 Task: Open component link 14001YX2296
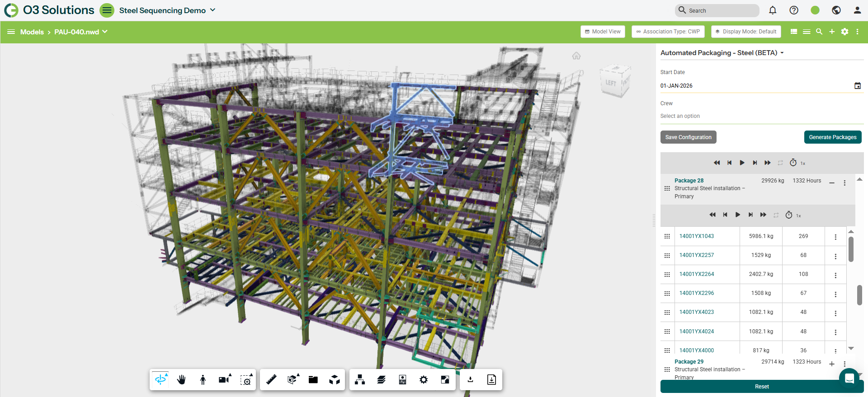click(x=697, y=293)
